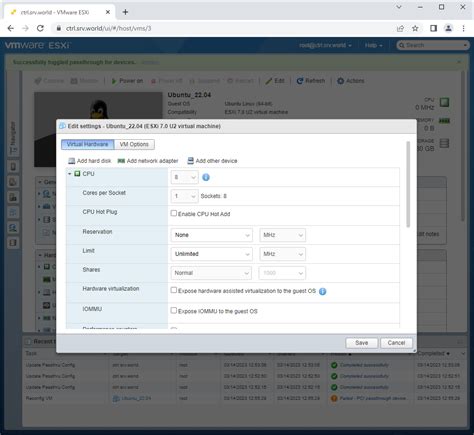This screenshot has width=474, height=435.
Task: Switch to the VM Options tab
Action: coord(134,144)
